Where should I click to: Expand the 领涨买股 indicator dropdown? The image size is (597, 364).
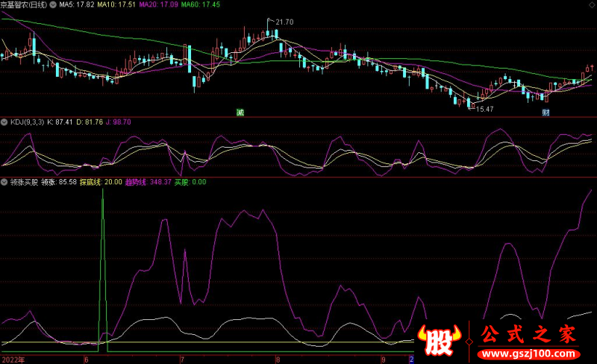pyautogui.click(x=4, y=182)
